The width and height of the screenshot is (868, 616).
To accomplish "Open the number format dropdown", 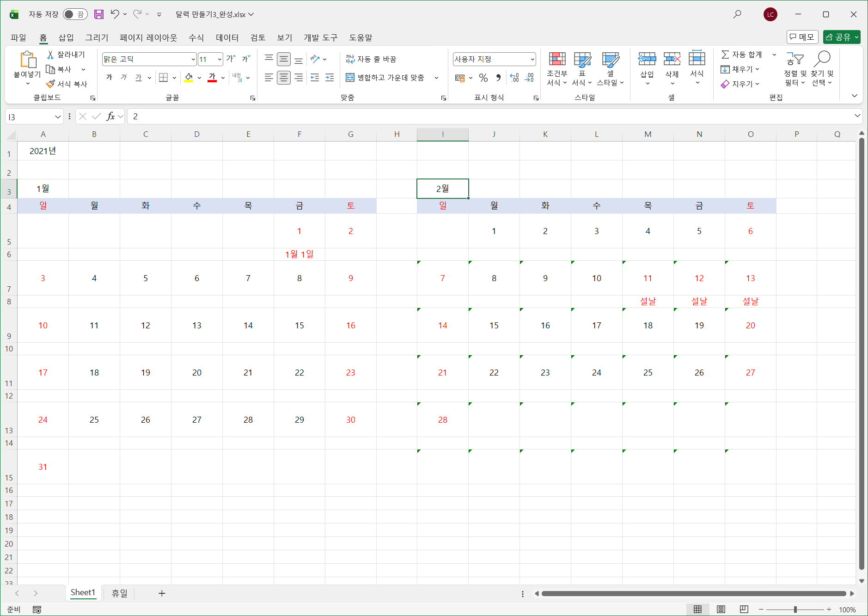I will click(532, 59).
